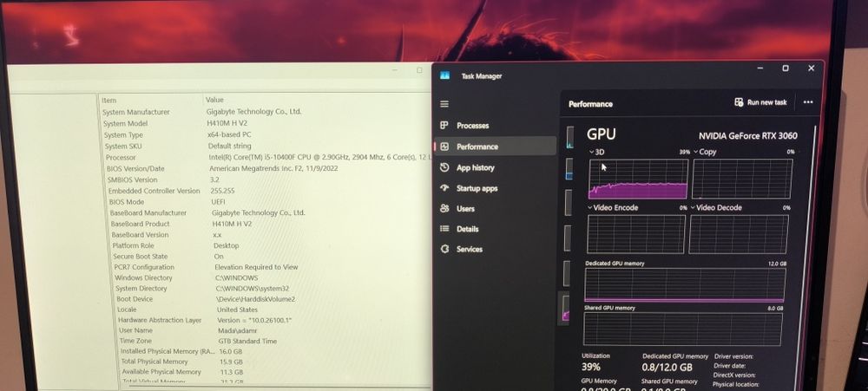
Task: Select the BIOS Mode row
Action: [x=268, y=202]
